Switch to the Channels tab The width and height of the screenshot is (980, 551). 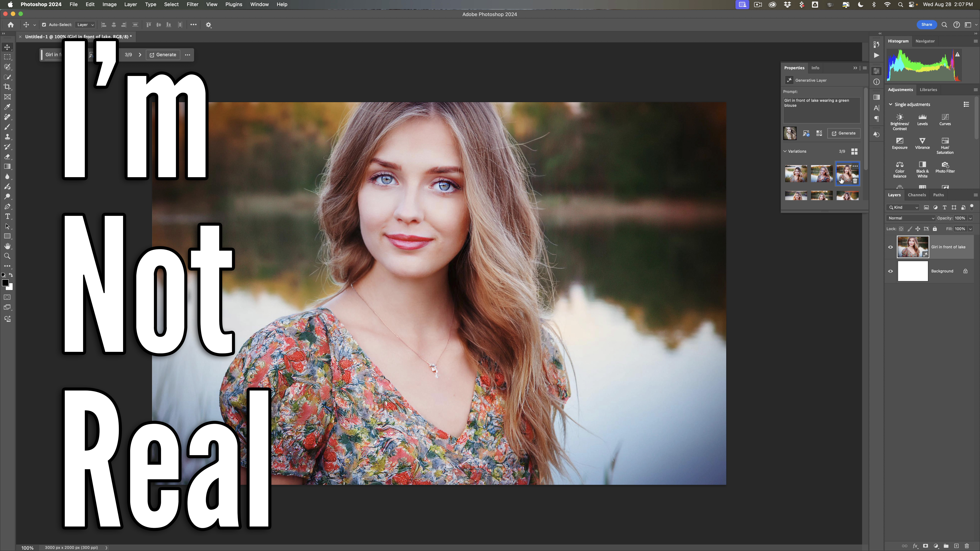pyautogui.click(x=917, y=195)
